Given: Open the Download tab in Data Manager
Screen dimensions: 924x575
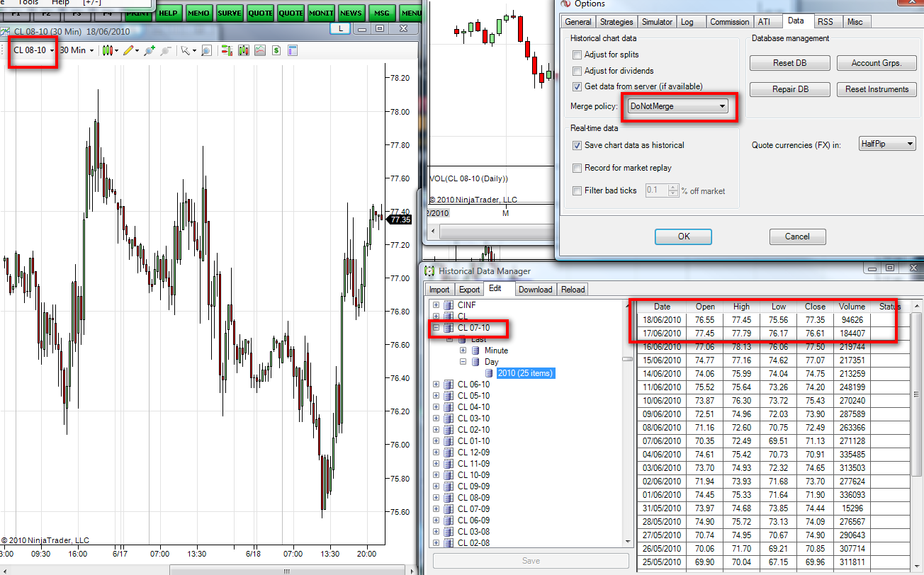Looking at the screenshot, I should (535, 289).
